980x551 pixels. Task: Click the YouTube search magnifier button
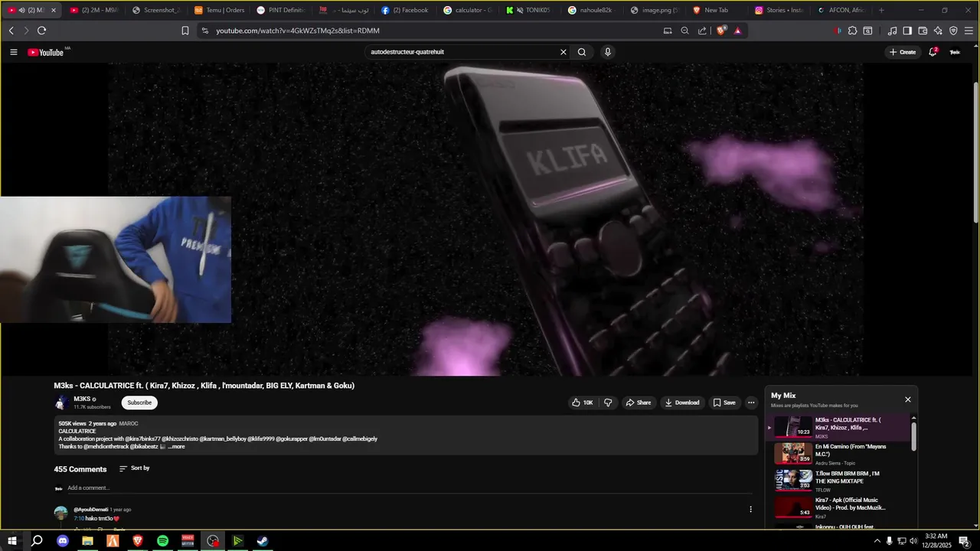(x=582, y=52)
